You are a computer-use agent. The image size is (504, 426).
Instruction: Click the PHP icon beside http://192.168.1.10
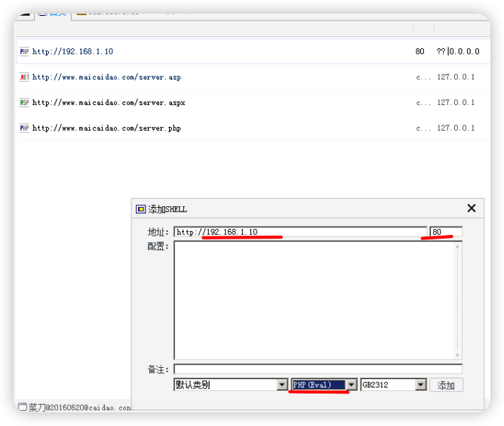coord(24,51)
